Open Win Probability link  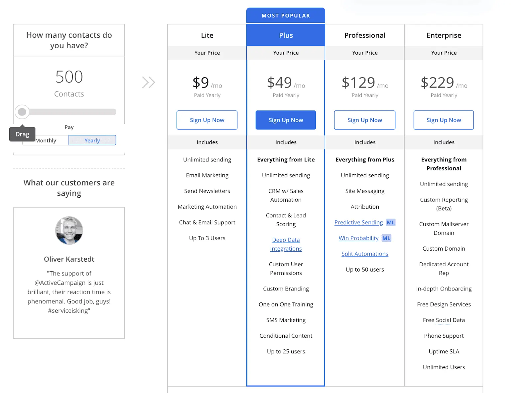358,238
